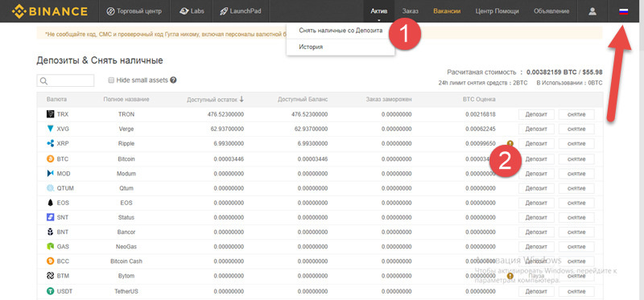Select the TRON full name cell
The width and height of the screenshot is (644, 300).
[126, 114]
